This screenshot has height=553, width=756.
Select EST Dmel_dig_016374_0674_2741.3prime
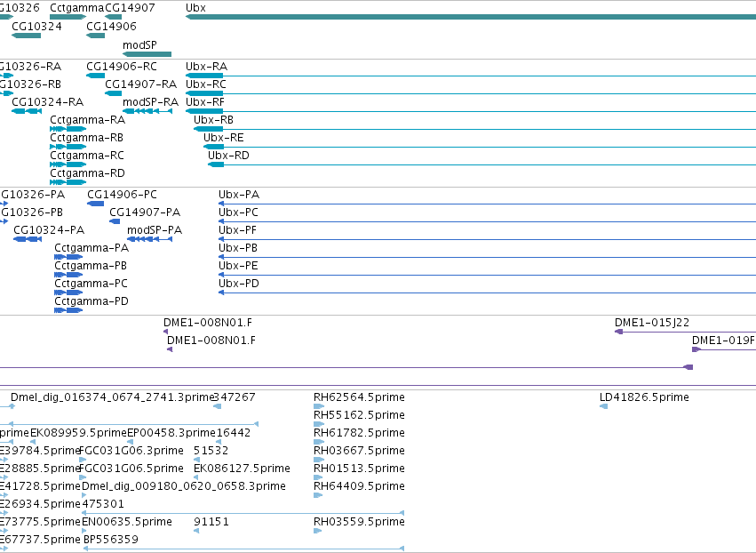(x=112, y=397)
